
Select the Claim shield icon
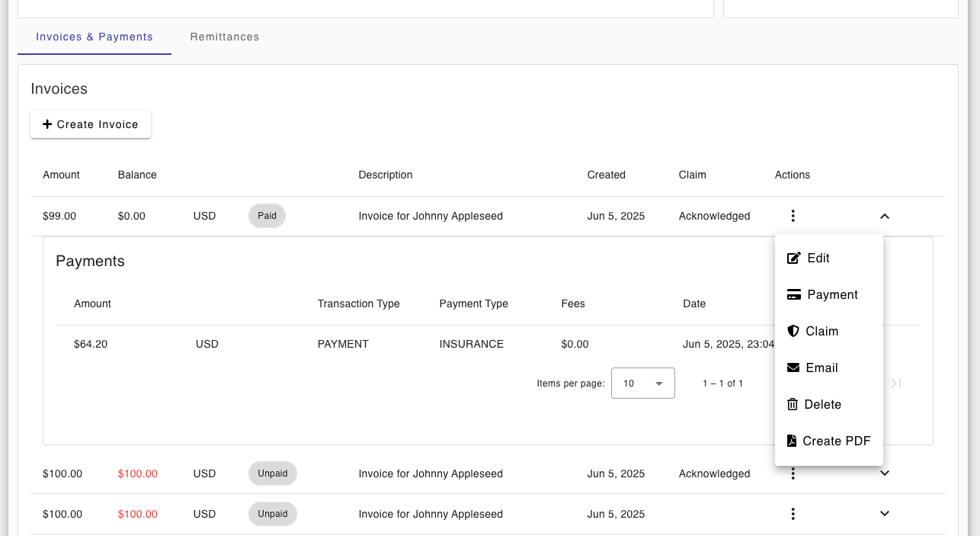[x=793, y=331]
